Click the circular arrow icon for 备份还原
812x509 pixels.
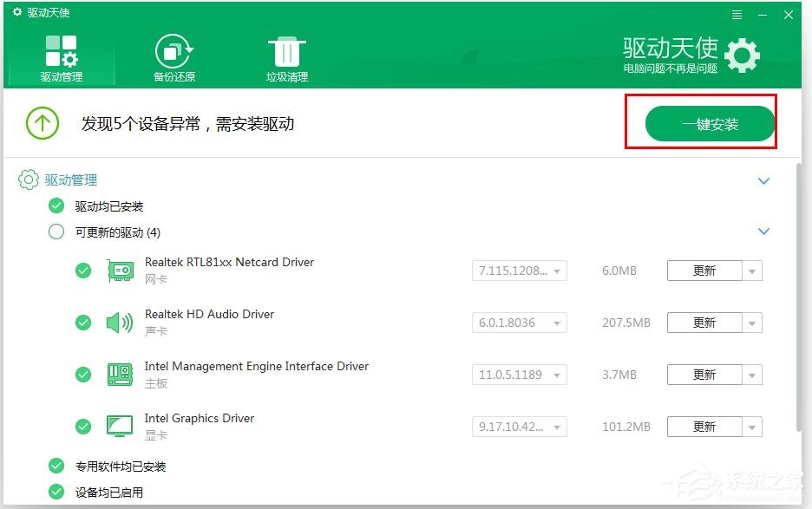[x=173, y=49]
